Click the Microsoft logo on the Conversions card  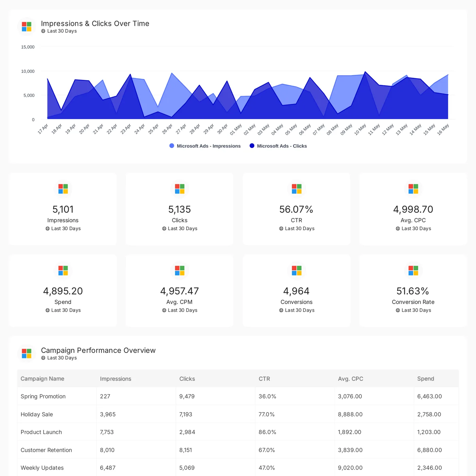tap(296, 271)
